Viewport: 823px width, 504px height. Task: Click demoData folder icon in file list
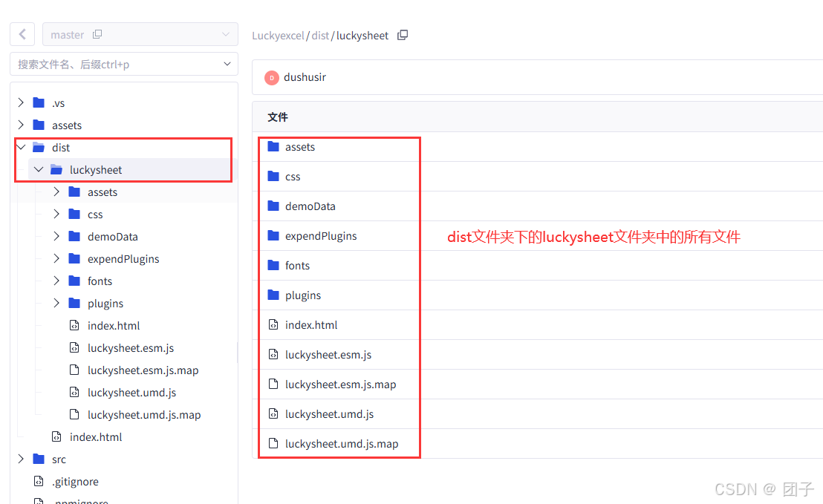pos(273,206)
